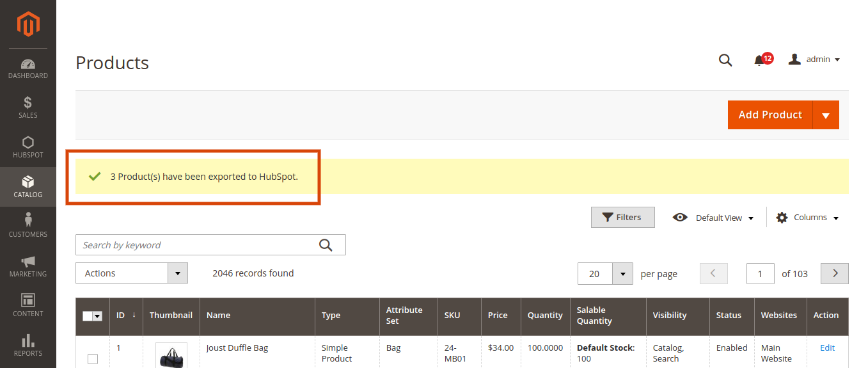Sort by the Websites column
This screenshot has width=868, height=368.
tap(780, 316)
